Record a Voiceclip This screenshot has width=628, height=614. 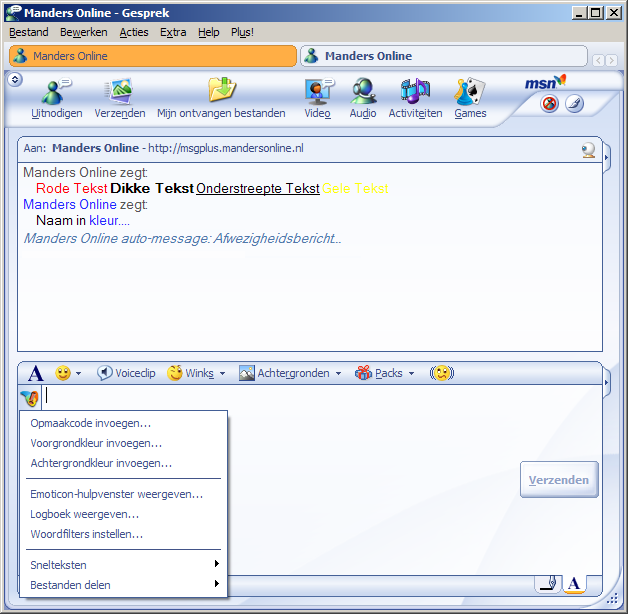tap(126, 373)
